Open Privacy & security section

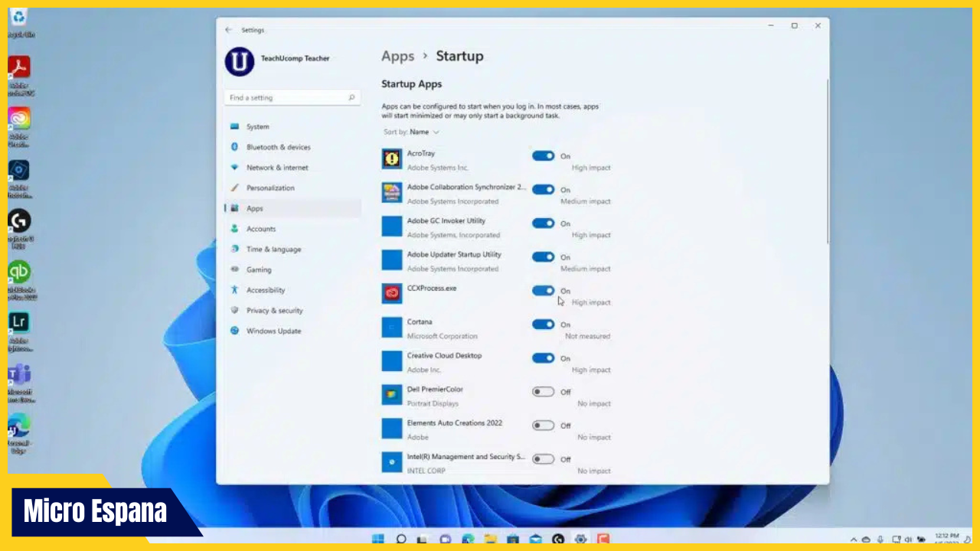274,311
